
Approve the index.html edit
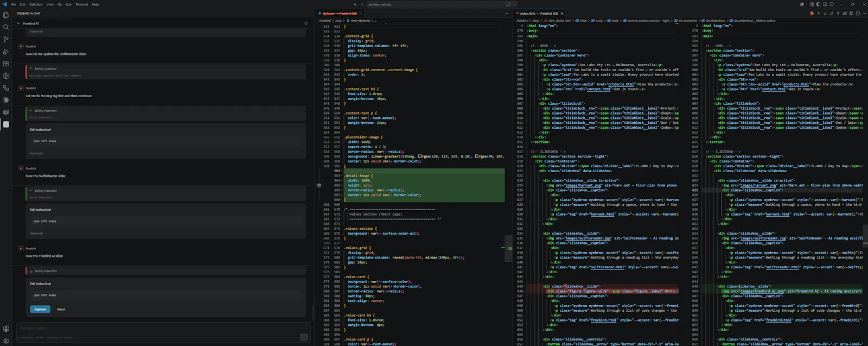(40, 309)
